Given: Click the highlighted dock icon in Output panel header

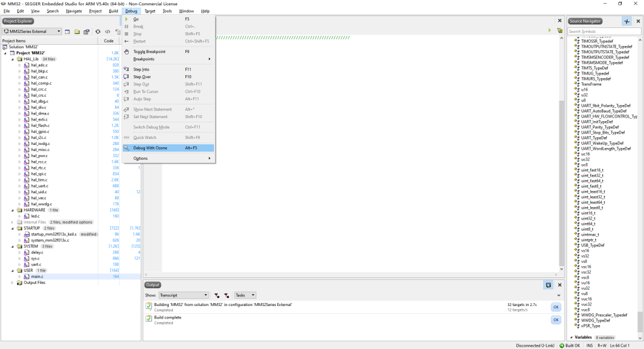Looking at the screenshot, I should click(549, 285).
